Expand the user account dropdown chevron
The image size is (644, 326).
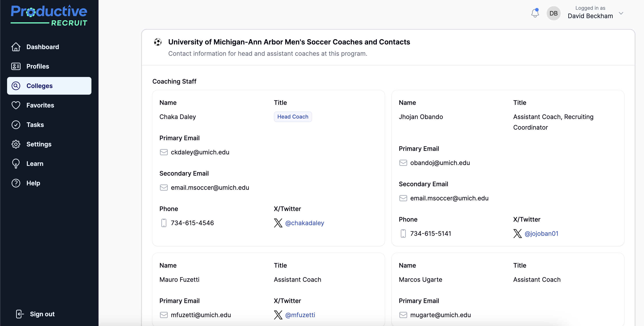pyautogui.click(x=621, y=13)
